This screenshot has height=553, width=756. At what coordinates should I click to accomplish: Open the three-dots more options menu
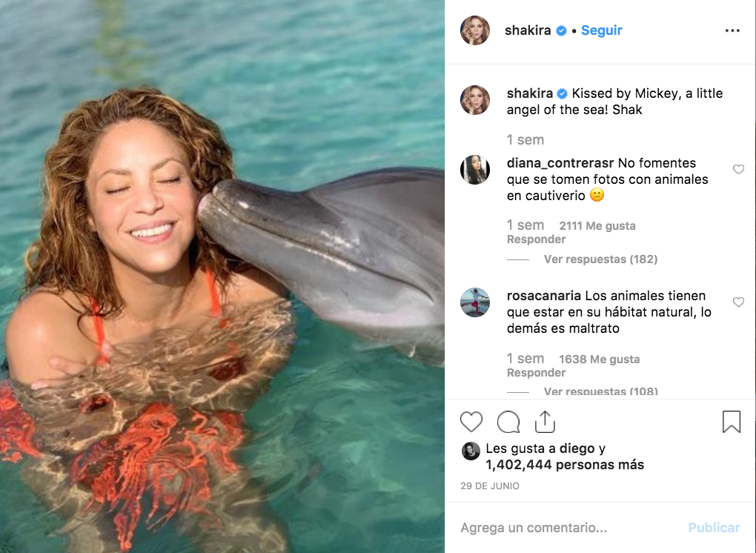point(732,30)
